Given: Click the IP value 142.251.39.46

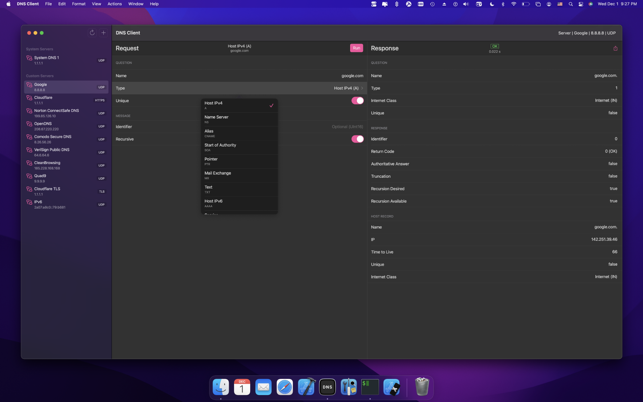Looking at the screenshot, I should 604,240.
